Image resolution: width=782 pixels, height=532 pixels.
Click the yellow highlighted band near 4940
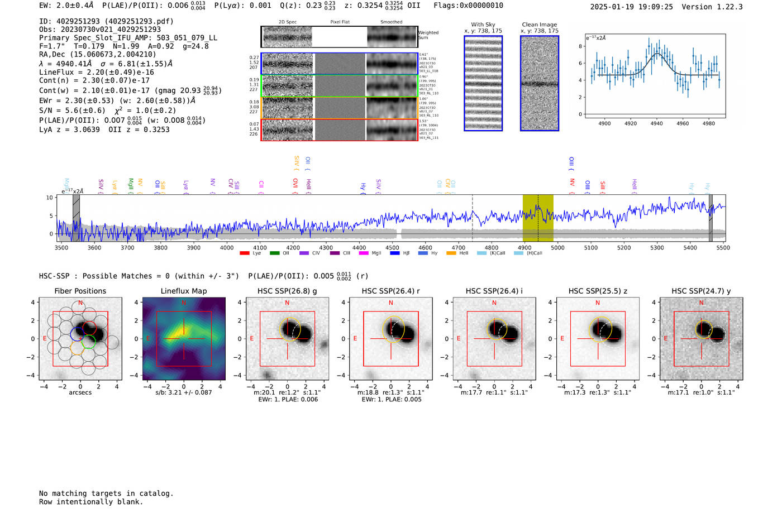538,218
